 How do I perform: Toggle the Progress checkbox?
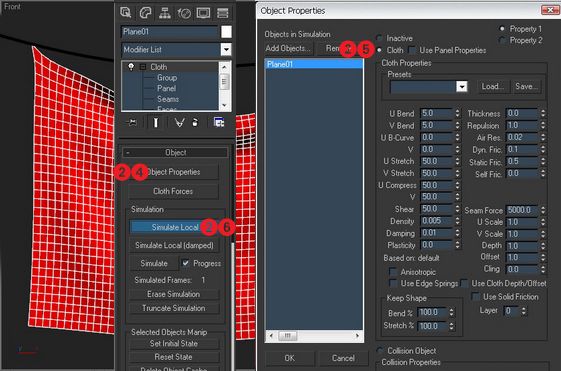pos(185,263)
